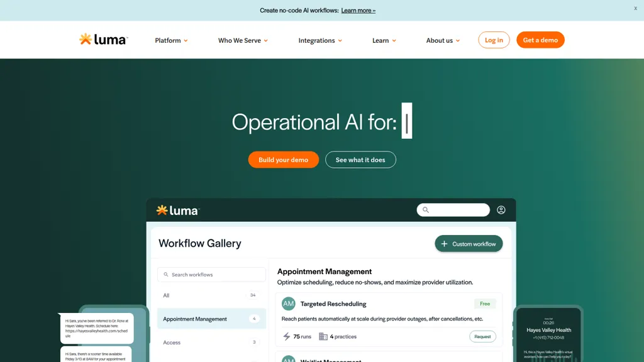
Task: Click the count badge 34 beside All
Action: click(253, 295)
